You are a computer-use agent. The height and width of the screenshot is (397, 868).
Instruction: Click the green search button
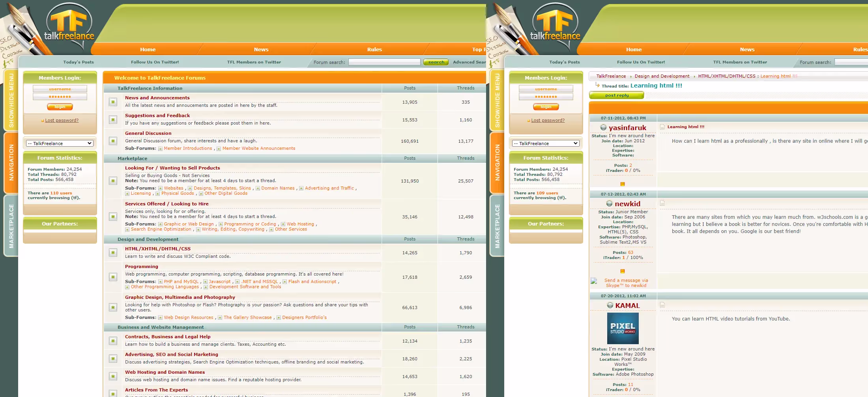[436, 62]
